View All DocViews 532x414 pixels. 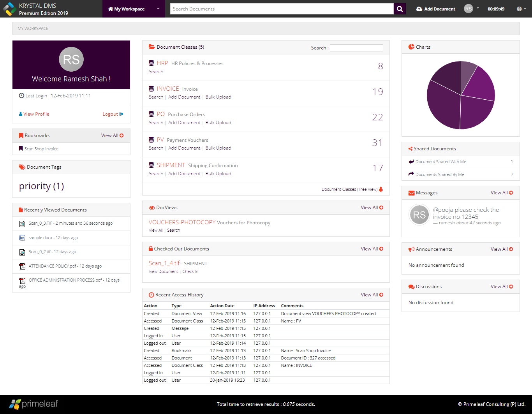372,208
